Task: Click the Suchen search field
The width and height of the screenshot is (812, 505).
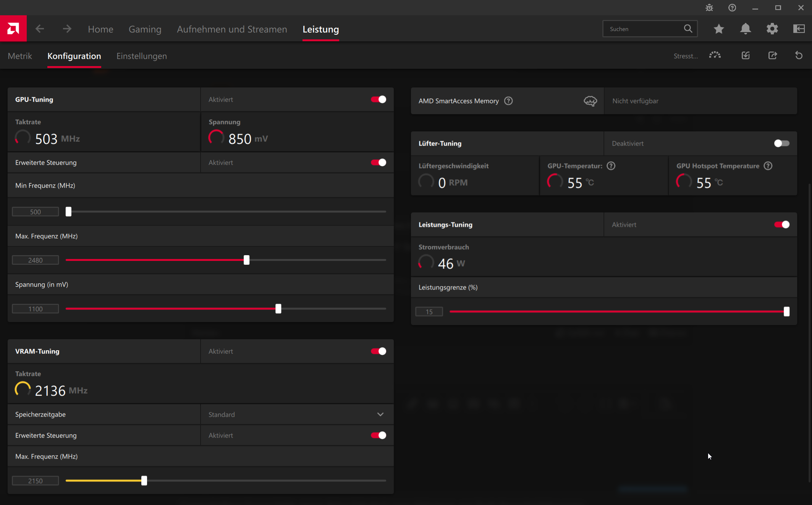Action: click(x=644, y=29)
